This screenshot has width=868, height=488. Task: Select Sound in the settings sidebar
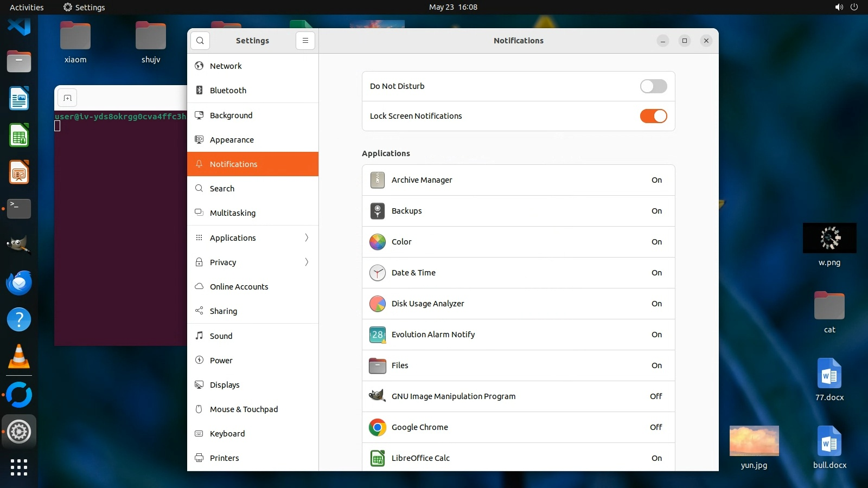(221, 336)
